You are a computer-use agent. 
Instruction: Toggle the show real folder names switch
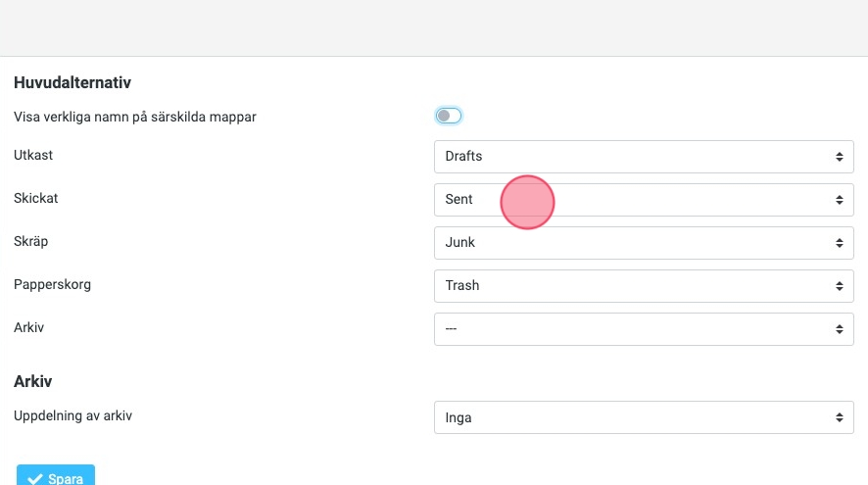point(449,116)
